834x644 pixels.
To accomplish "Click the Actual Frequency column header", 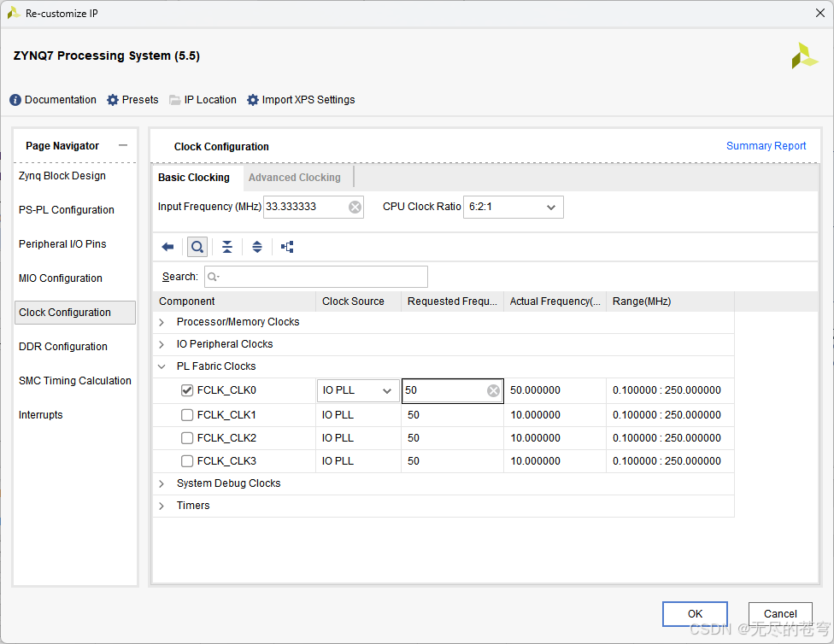I will [555, 302].
